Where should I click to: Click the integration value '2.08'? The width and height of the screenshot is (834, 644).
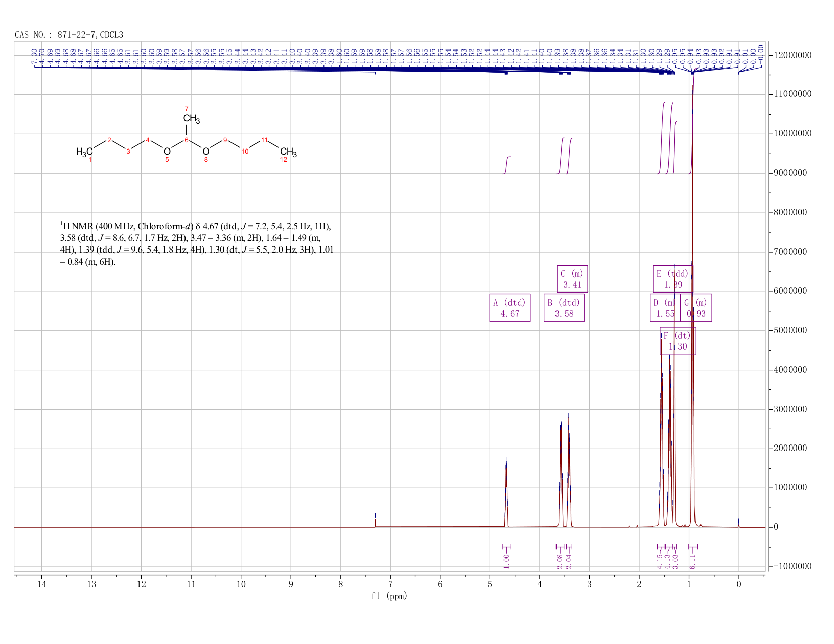560,561
